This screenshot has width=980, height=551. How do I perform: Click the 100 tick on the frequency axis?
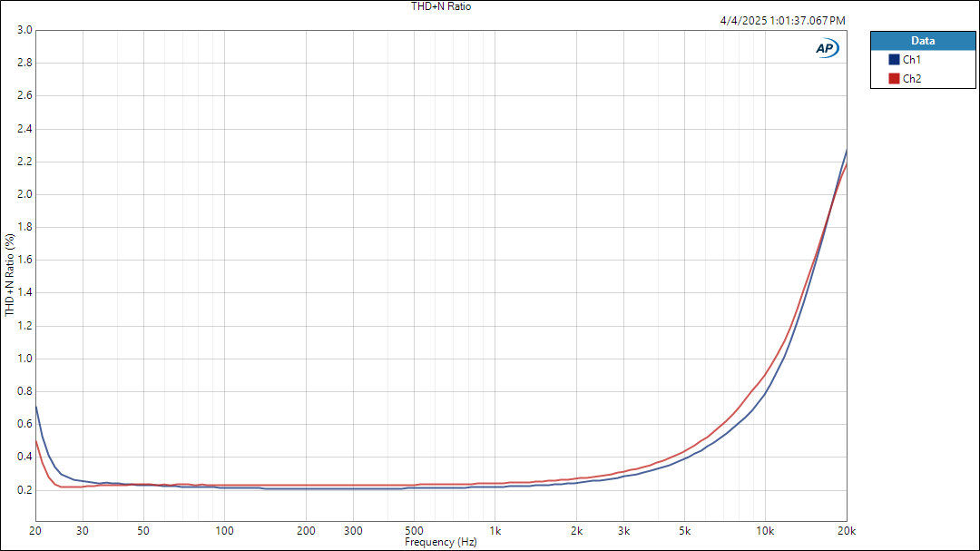pyautogui.click(x=224, y=530)
